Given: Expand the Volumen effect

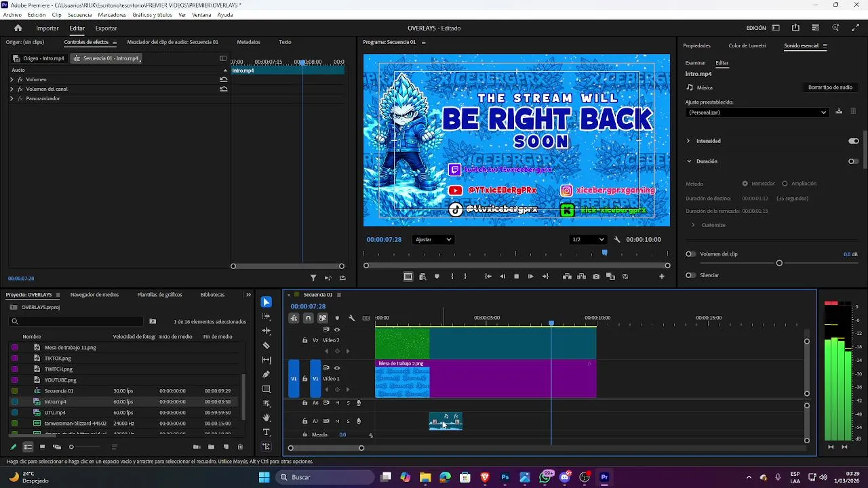Looking at the screenshot, I should coord(12,79).
